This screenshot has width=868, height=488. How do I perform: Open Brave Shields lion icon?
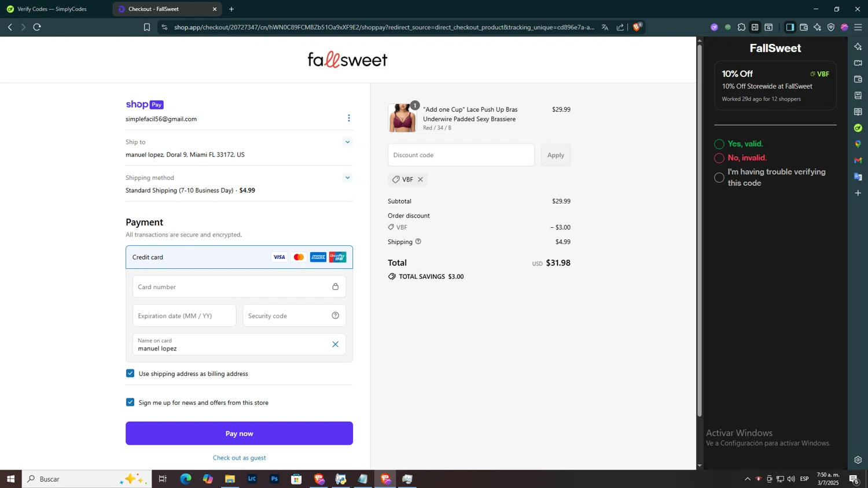[x=637, y=27]
